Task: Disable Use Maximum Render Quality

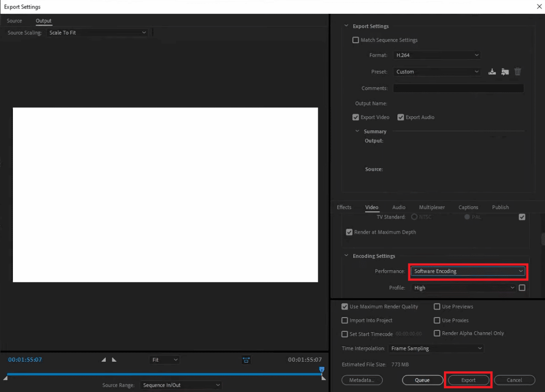Action: click(x=344, y=307)
